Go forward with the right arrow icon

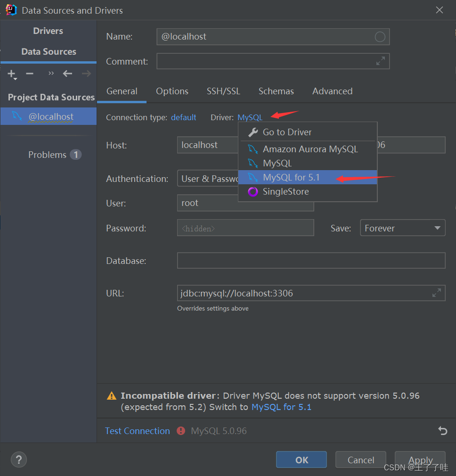point(87,74)
